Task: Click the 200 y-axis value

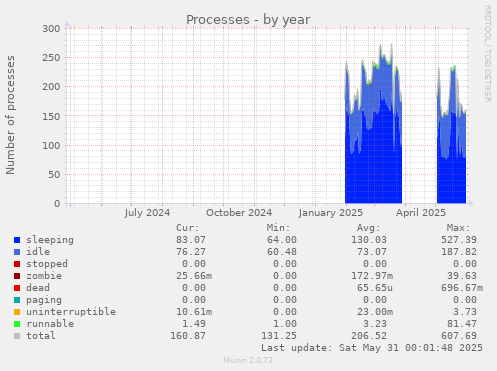Action: pos(51,87)
